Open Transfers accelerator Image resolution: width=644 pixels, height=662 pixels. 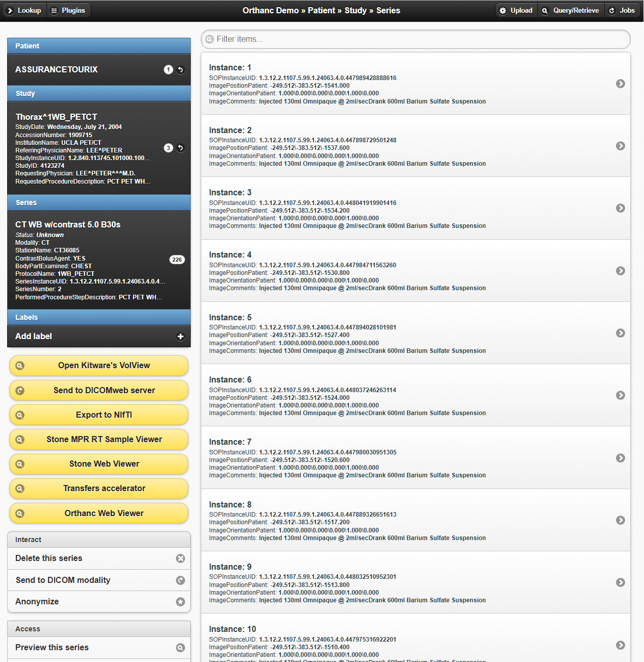pyautogui.click(x=99, y=488)
